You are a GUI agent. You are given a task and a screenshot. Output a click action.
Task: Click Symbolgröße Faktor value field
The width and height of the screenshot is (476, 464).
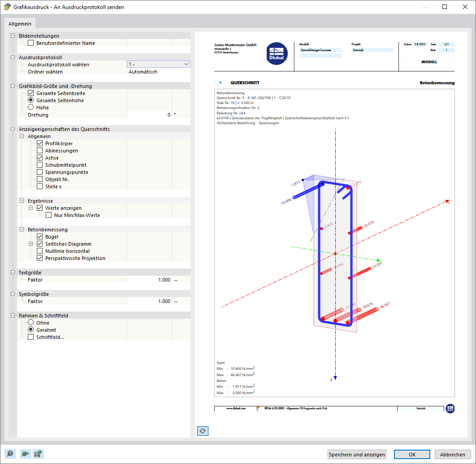tap(149, 301)
